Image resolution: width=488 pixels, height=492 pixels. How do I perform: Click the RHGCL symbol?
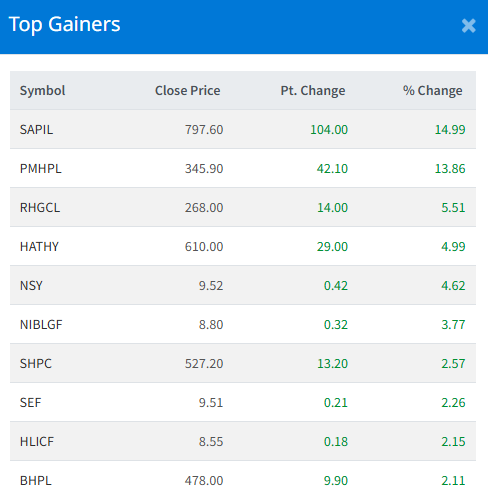40,207
